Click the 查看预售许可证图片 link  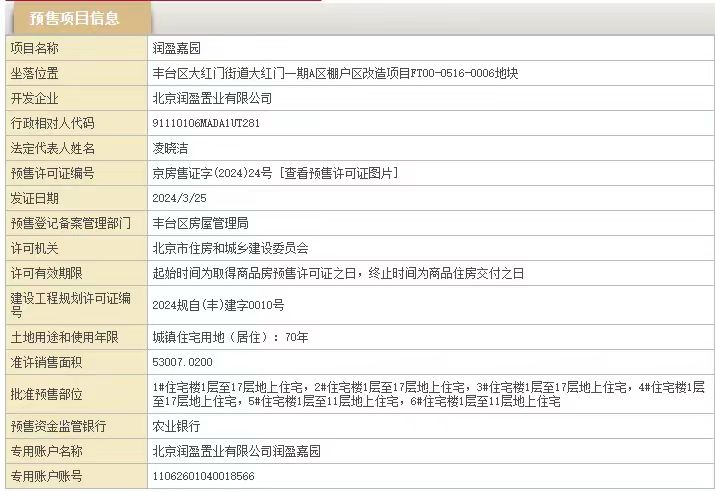339,173
